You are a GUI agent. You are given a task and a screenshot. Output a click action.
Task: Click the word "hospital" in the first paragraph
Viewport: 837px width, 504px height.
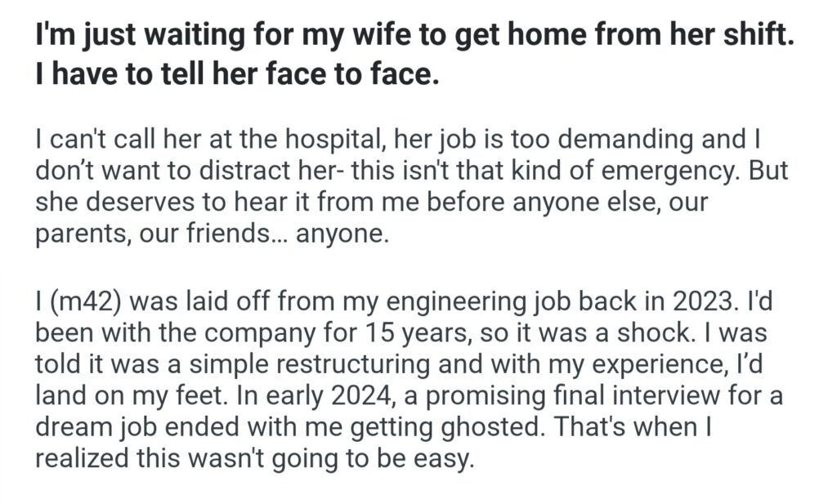(331, 139)
